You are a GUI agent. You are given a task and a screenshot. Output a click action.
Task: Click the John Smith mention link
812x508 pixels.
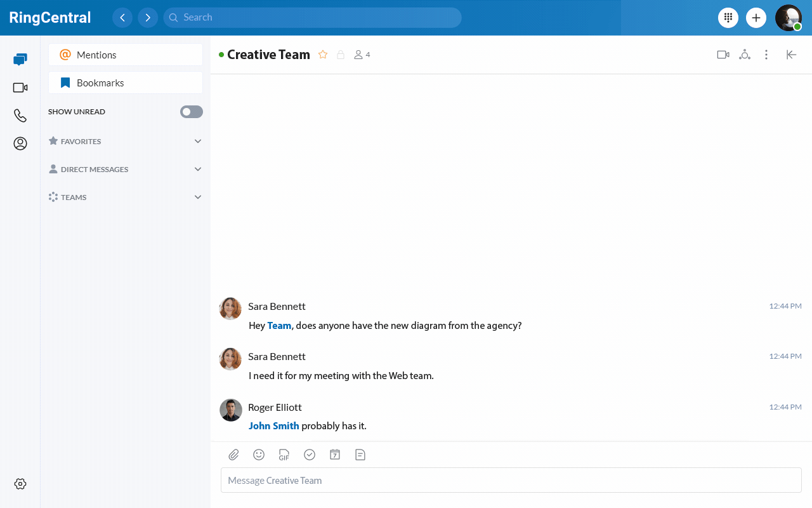(x=273, y=426)
